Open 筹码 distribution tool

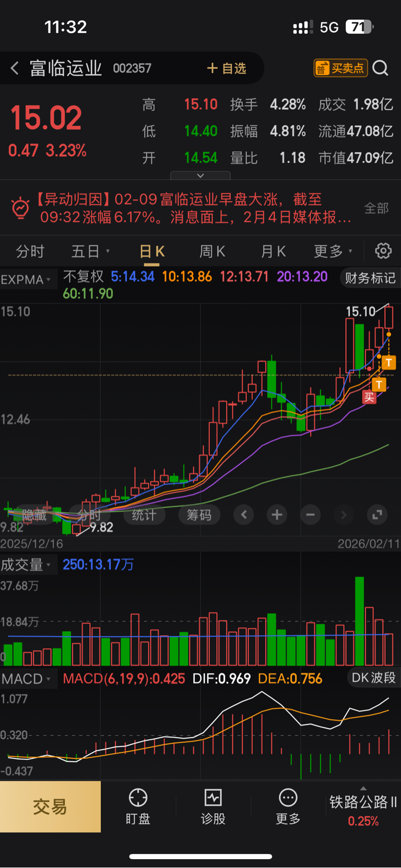(x=199, y=515)
